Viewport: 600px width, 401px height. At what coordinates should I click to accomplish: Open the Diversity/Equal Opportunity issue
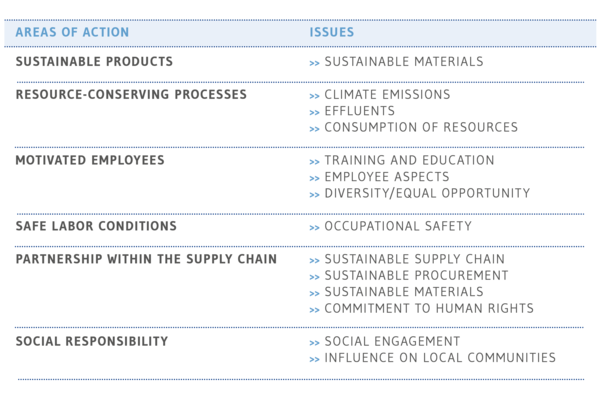pyautogui.click(x=427, y=193)
